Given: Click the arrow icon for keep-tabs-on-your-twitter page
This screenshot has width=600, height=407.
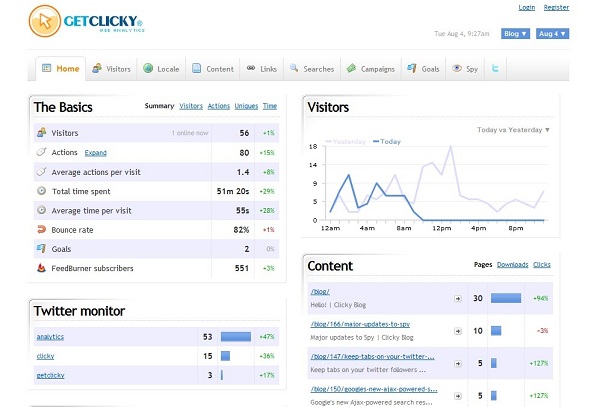Looking at the screenshot, I should pos(458,363).
